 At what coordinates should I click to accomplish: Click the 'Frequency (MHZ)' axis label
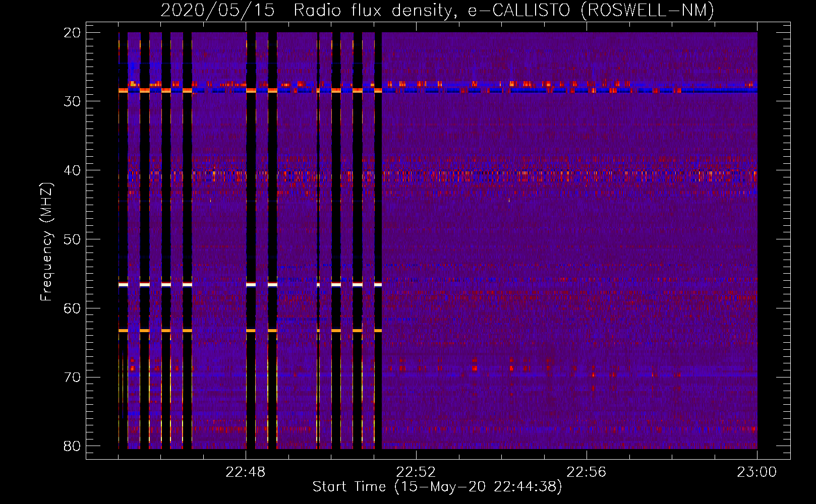46,241
